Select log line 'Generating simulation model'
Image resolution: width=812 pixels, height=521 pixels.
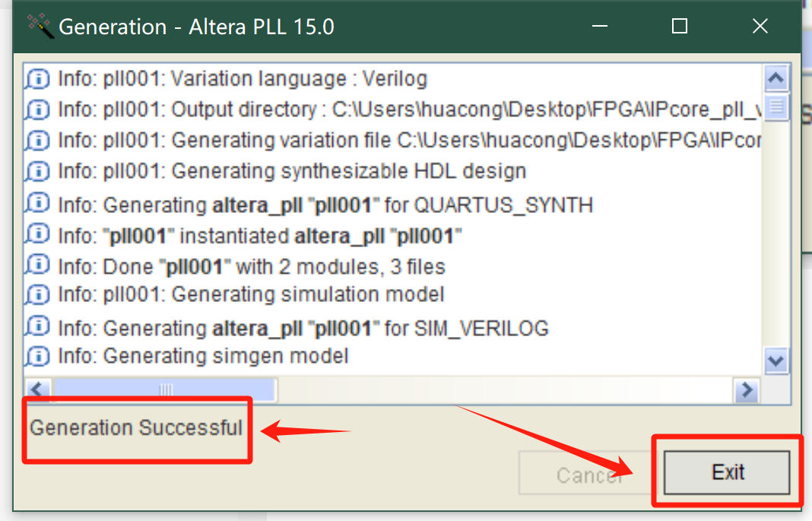pyautogui.click(x=251, y=294)
